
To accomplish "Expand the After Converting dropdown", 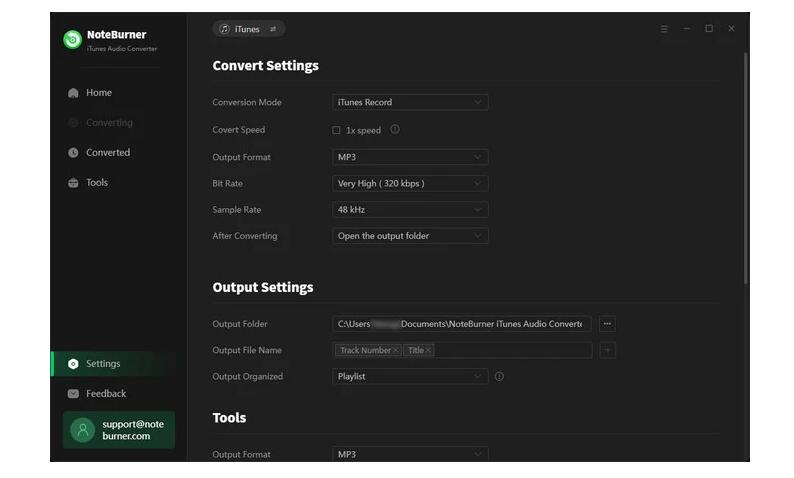I will pos(410,236).
